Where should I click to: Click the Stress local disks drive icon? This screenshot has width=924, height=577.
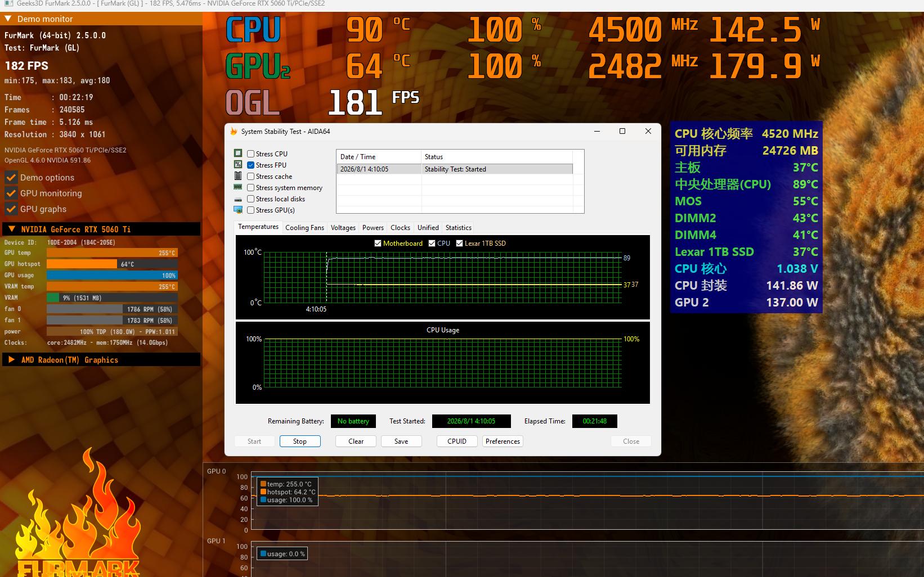(238, 199)
